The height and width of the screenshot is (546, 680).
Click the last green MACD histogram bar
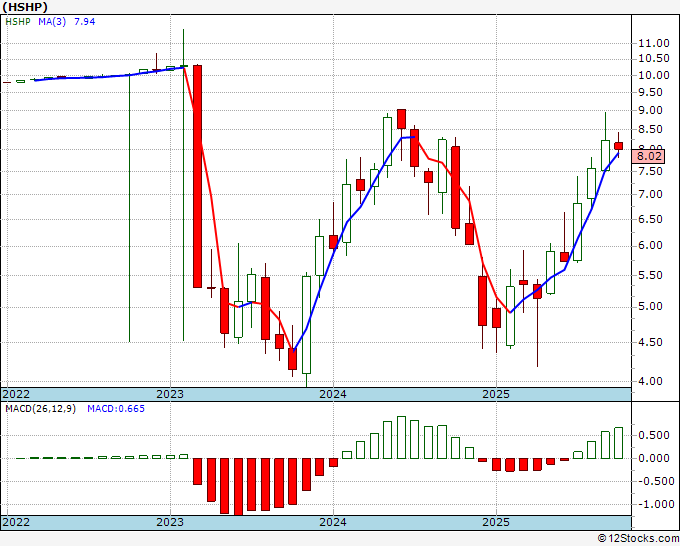[x=618, y=443]
